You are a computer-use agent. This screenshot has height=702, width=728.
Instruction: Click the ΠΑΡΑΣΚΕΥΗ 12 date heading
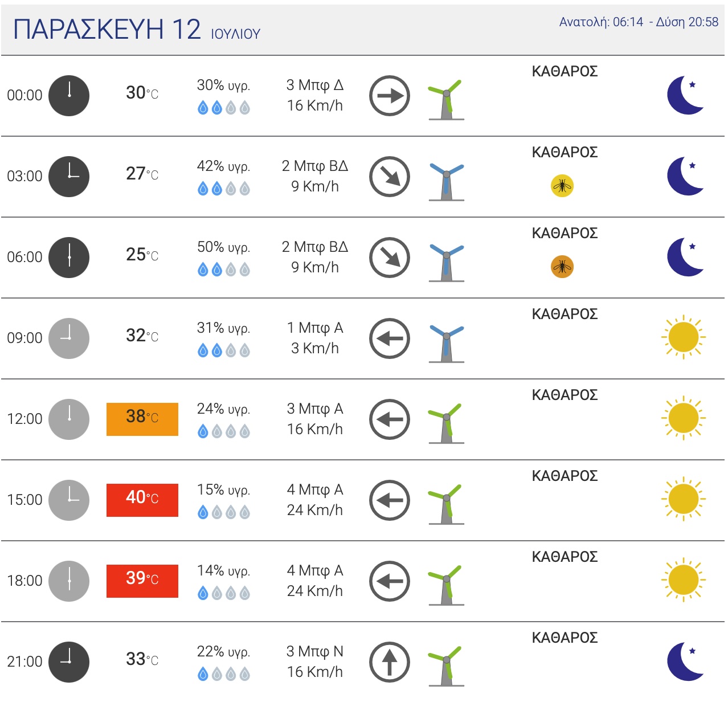[x=107, y=30]
